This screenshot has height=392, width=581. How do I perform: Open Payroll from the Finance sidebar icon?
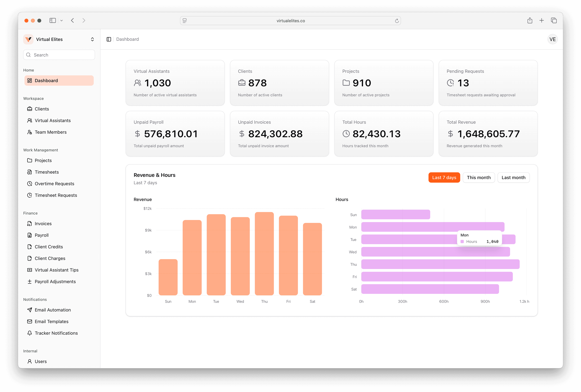(30, 235)
